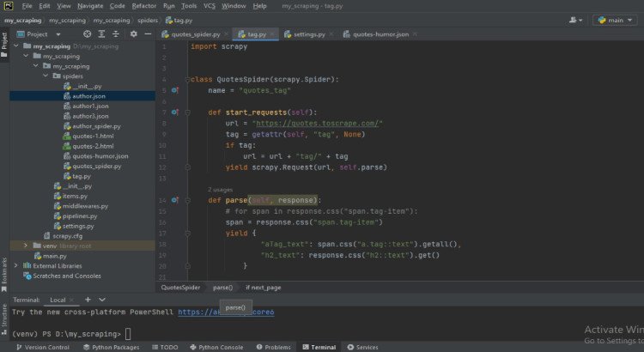Image resolution: width=644 pixels, height=352 pixels.
Task: Expand External Libraries node
Action: pyautogui.click(x=15, y=266)
